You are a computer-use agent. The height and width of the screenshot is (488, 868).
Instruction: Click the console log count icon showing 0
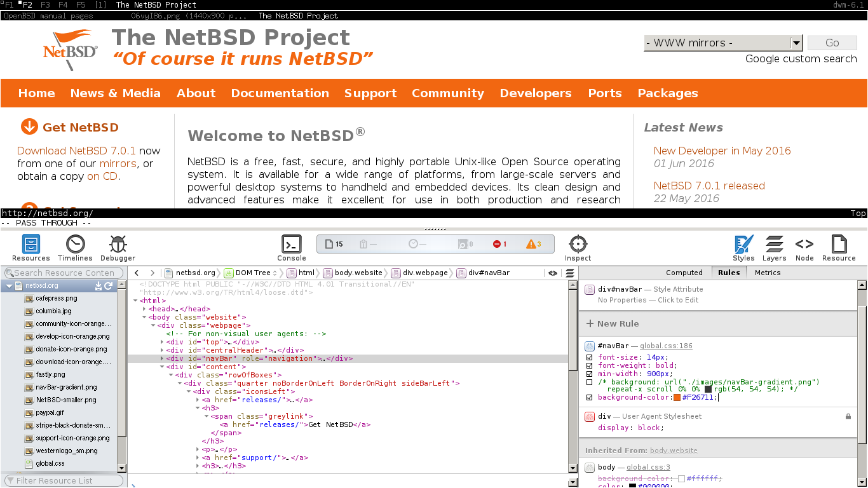pyautogui.click(x=466, y=244)
